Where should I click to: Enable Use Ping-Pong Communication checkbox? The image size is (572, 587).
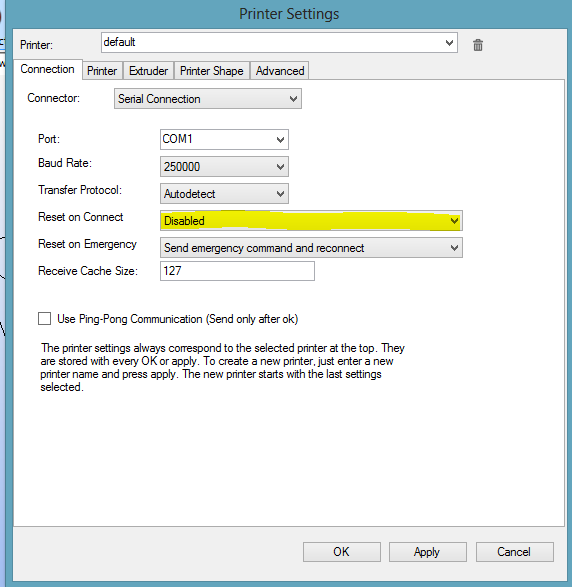[x=45, y=319]
